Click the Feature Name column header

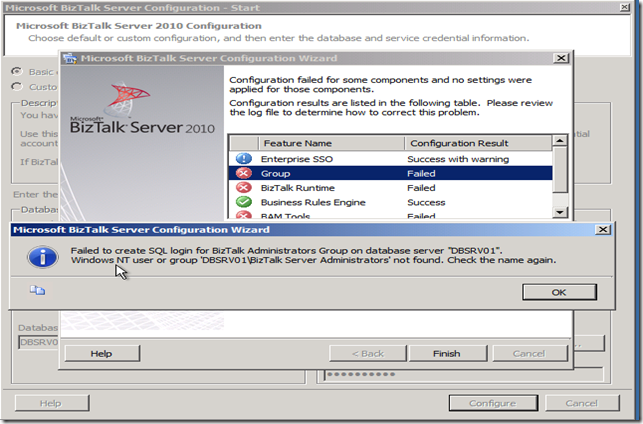[331, 143]
